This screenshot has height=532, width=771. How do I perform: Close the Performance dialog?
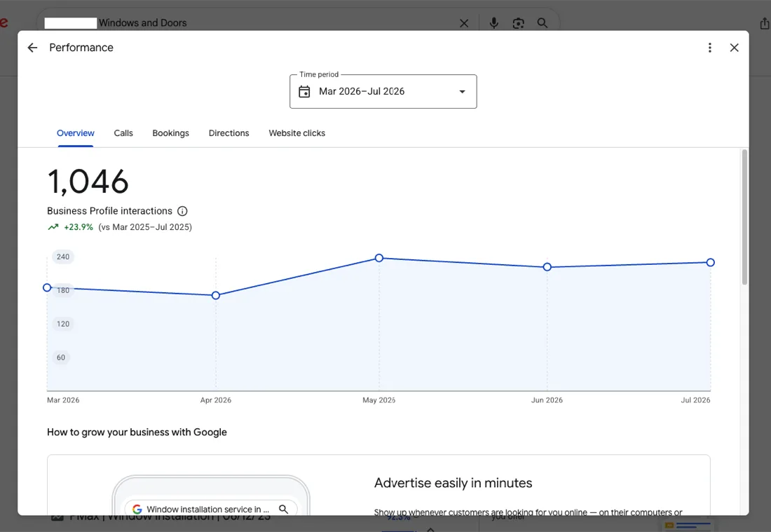734,48
